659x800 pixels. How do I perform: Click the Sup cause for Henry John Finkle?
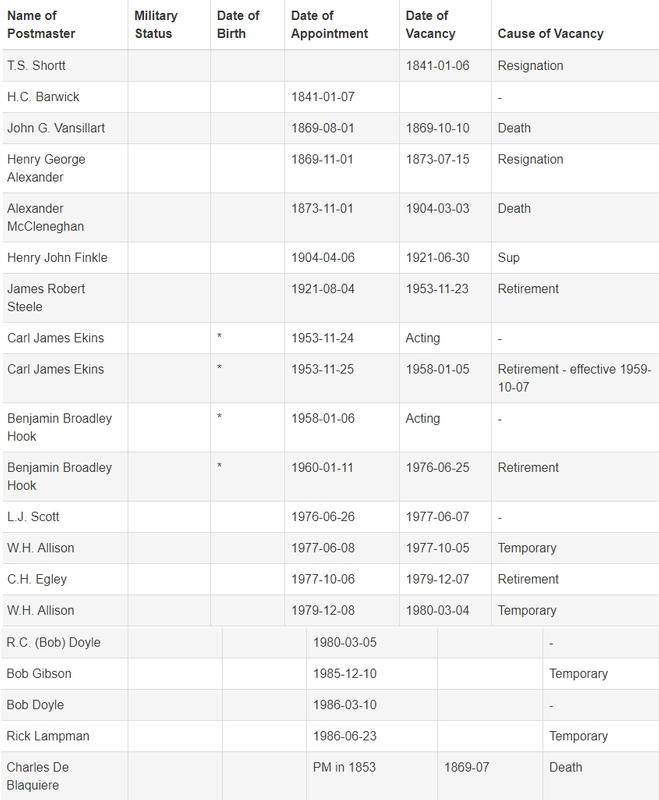[509, 258]
